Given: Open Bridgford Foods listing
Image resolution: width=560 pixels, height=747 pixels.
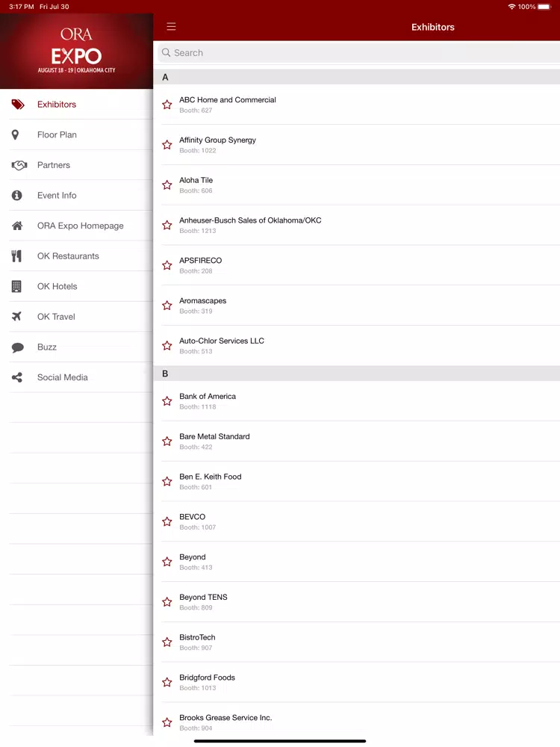Looking at the screenshot, I should click(x=357, y=682).
